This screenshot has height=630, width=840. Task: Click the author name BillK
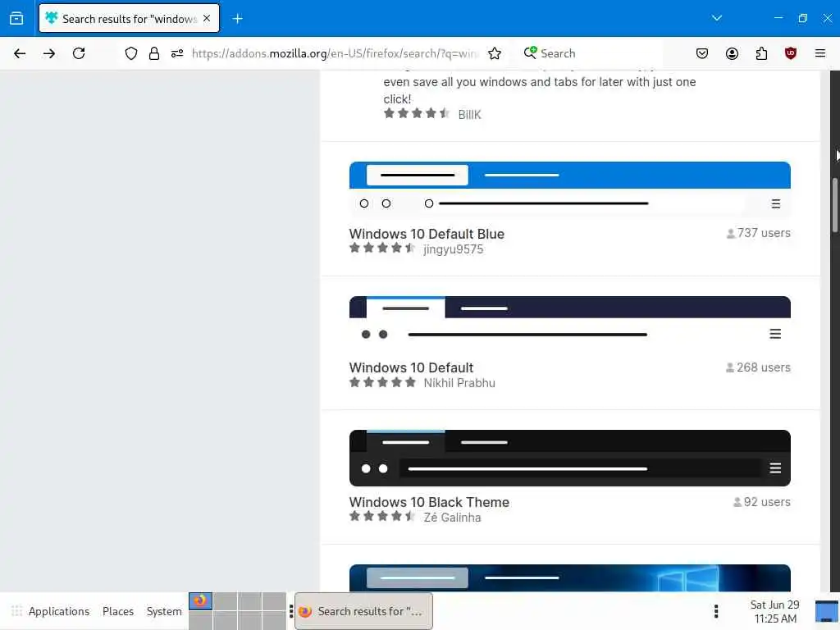coord(469,115)
